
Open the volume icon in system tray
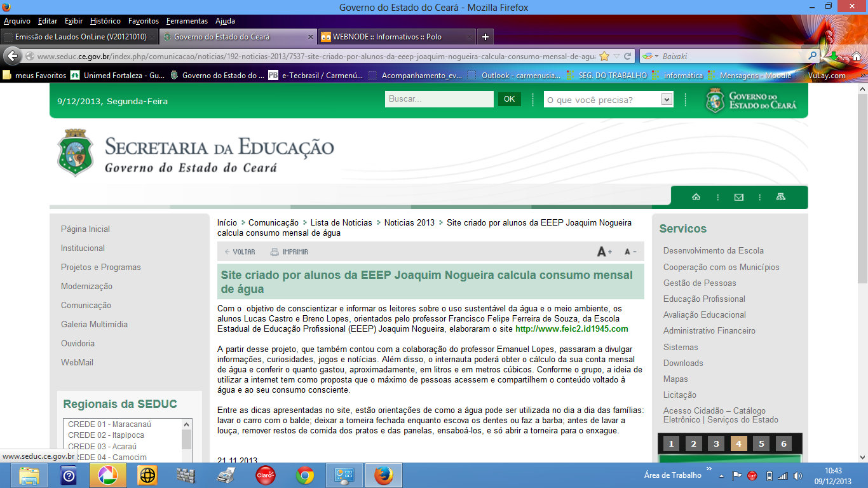point(798,475)
